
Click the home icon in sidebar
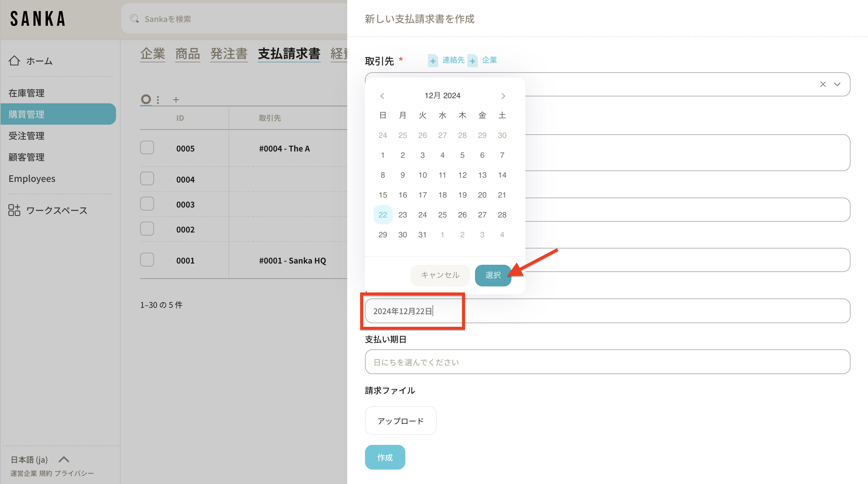tap(14, 61)
